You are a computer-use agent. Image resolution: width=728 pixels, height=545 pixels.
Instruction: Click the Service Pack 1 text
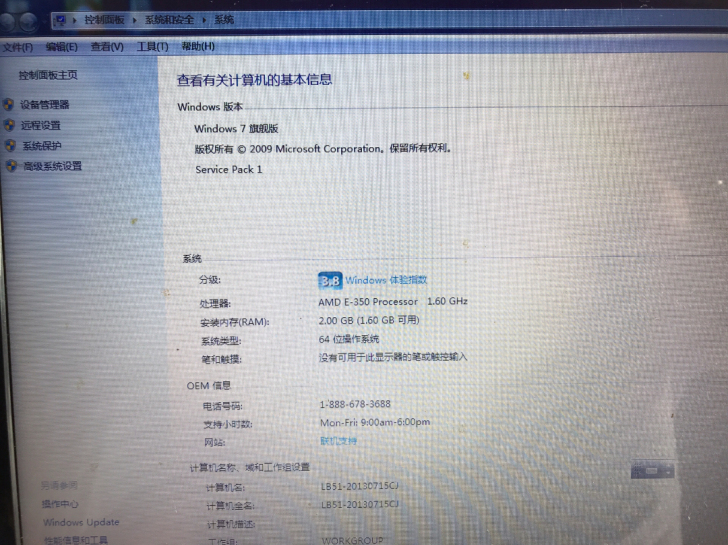pyautogui.click(x=229, y=169)
